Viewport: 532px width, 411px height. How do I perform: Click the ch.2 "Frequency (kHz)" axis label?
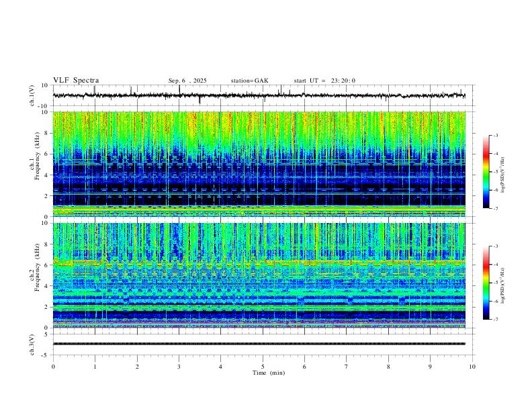pos(38,267)
